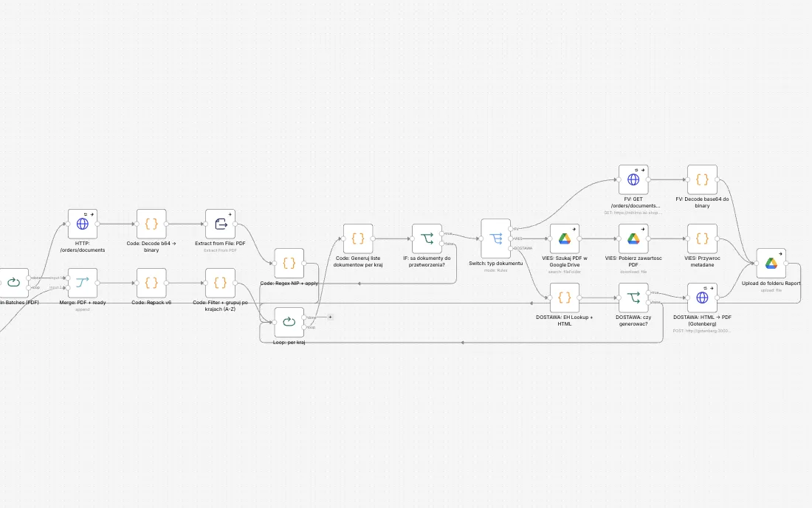Click the 'append' subtitle under Merge node
812x508 pixels.
click(83, 309)
